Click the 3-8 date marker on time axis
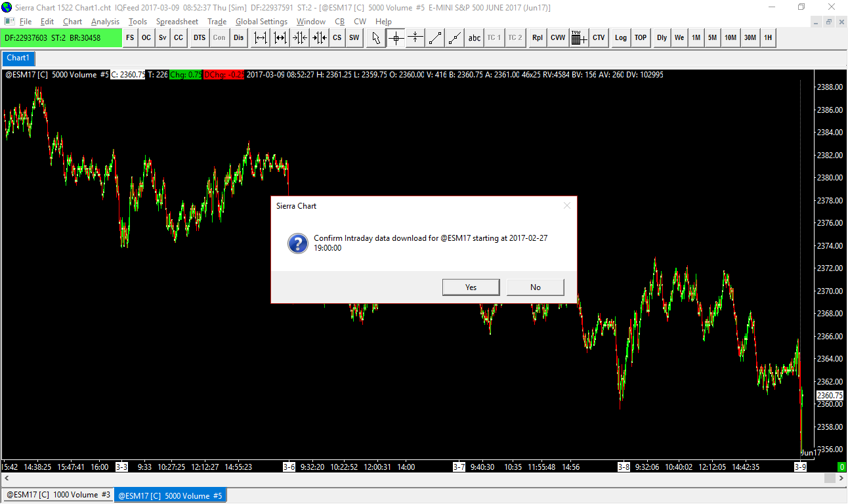 point(624,467)
